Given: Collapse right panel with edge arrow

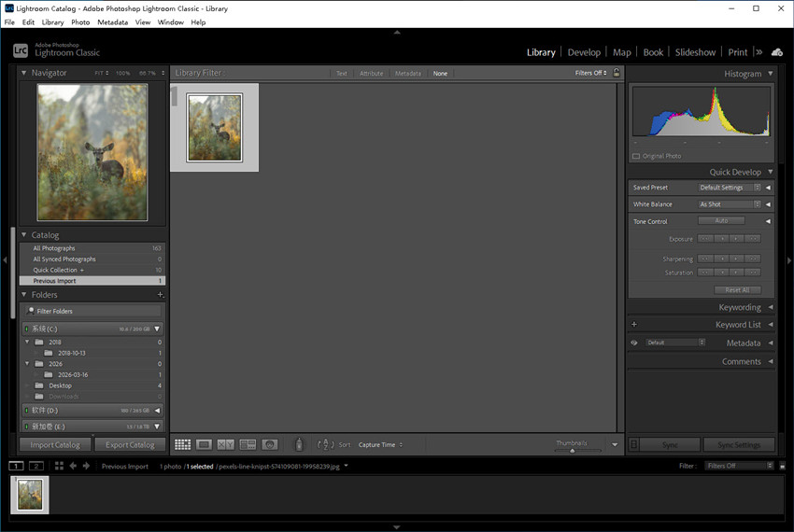Looking at the screenshot, I should (789, 260).
